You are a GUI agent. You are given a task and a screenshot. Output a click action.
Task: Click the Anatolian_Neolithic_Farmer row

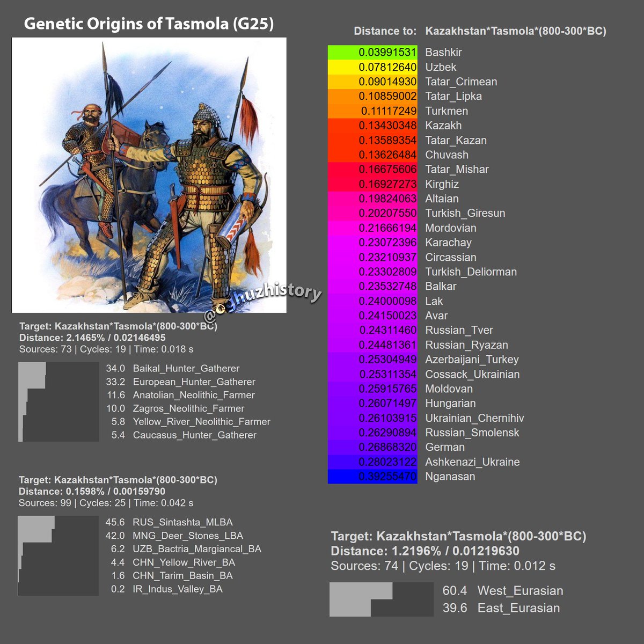(180, 395)
